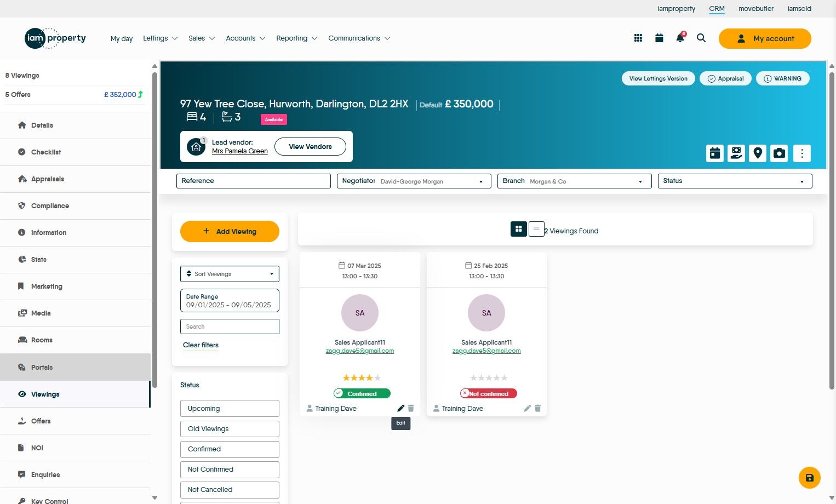Click the WARNING button
Viewport: 836px width, 504px height.
(783, 78)
